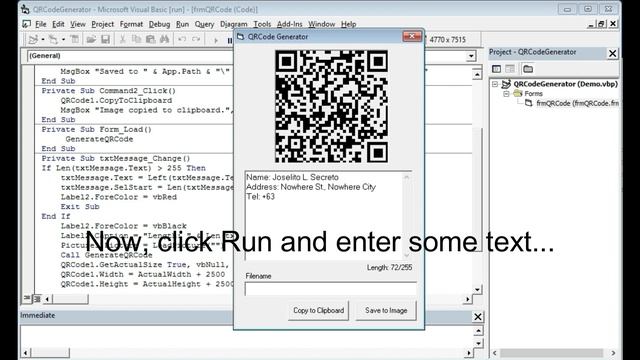
Task: Click the dropdown arrow beside the Add Form icon
Action: pos(63,40)
